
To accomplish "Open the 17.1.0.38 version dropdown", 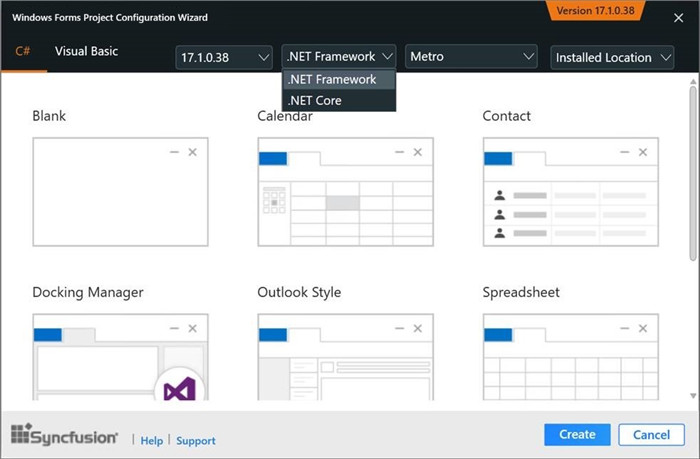I will [x=224, y=58].
